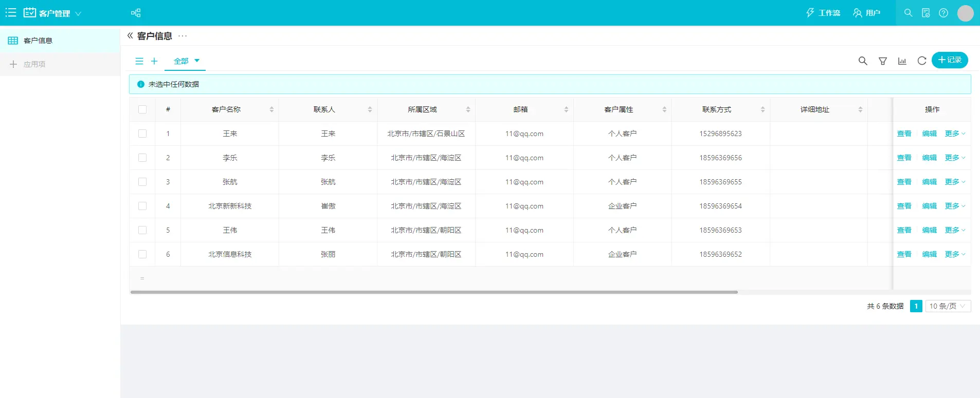Open the filter funnel icon
The width and height of the screenshot is (980, 398).
coord(883,61)
